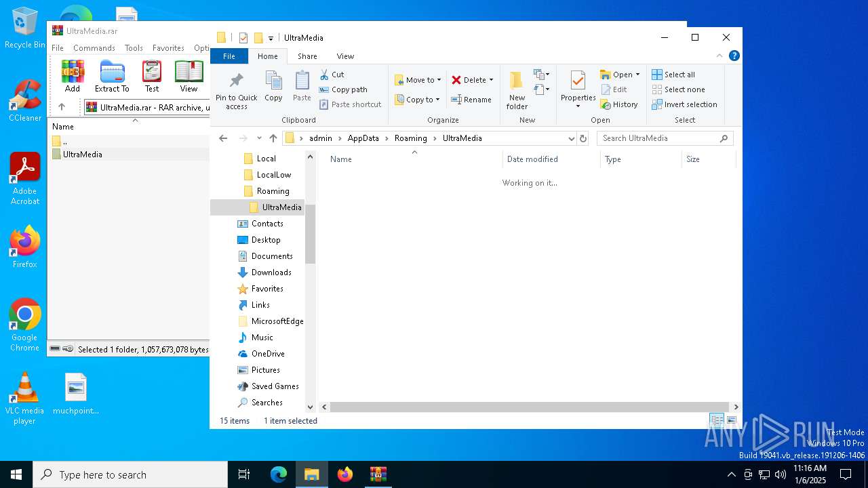The height and width of the screenshot is (488, 868).
Task: Click the navigation pane scrollbar down arrow
Action: tap(311, 407)
